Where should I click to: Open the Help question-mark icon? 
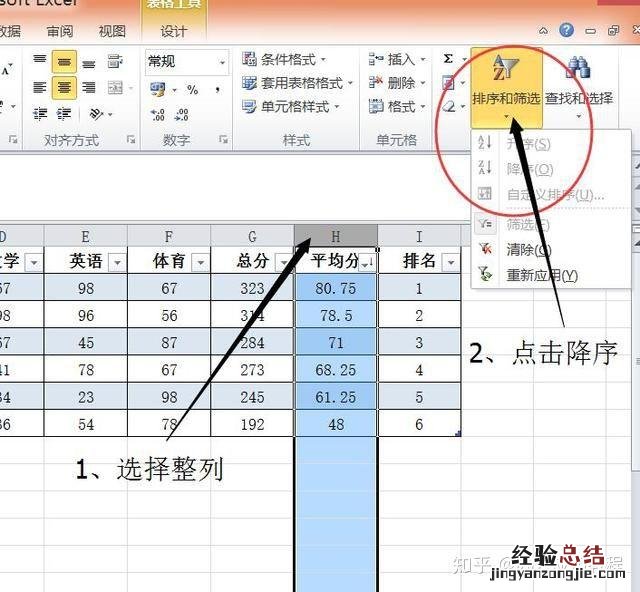(x=566, y=30)
